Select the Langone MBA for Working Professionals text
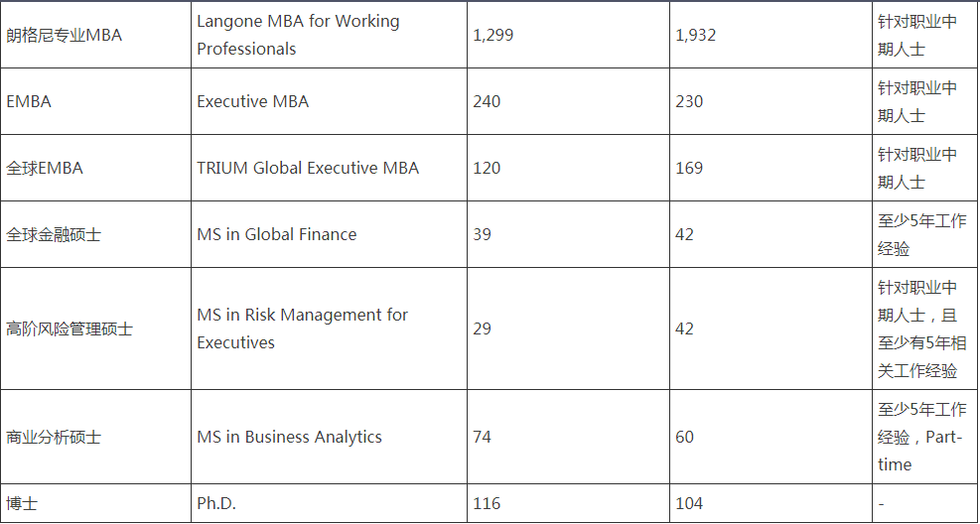 [298, 35]
